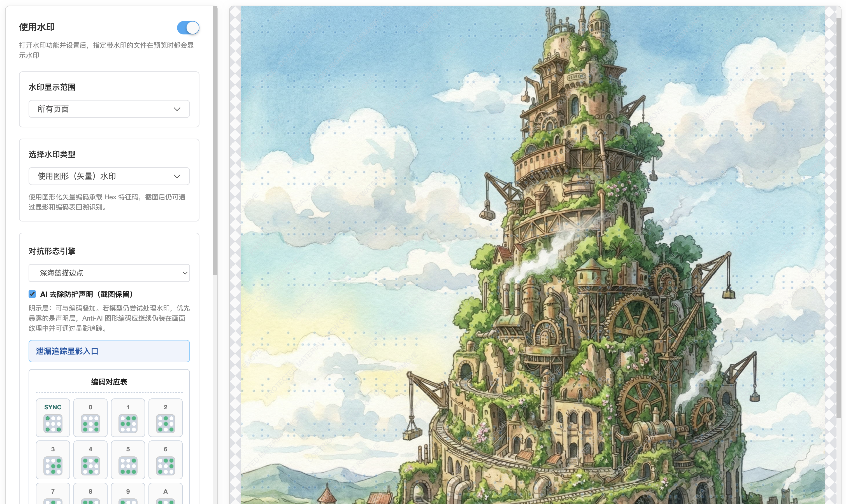Click the dot pattern for code 1

(x=128, y=424)
